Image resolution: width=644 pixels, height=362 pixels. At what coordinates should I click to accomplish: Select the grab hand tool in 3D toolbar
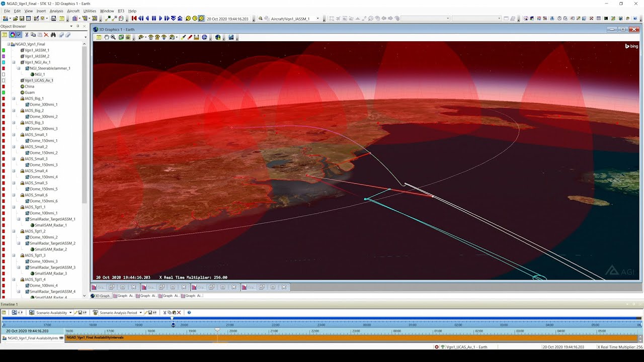click(x=106, y=37)
